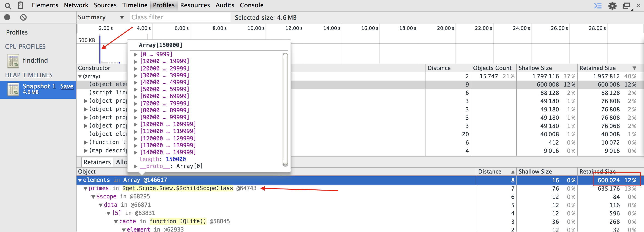Image resolution: width=644 pixels, height=232 pixels.
Task: Open the Audits tab
Action: click(x=225, y=5)
